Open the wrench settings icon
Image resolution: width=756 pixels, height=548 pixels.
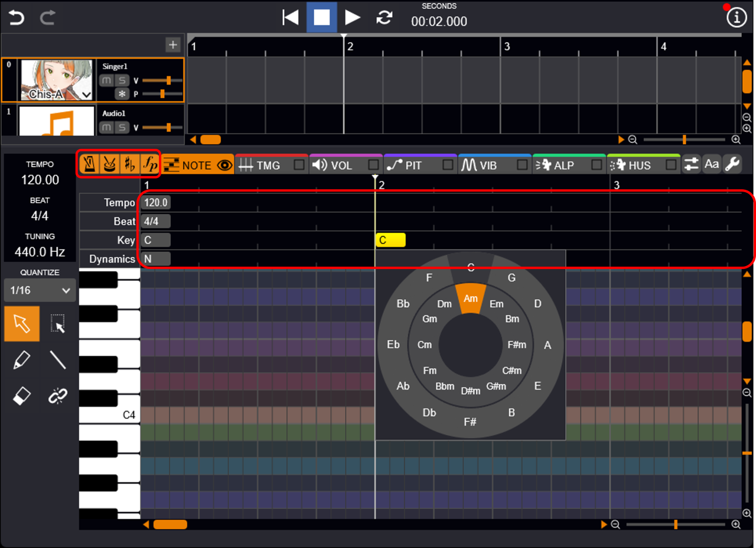point(732,165)
